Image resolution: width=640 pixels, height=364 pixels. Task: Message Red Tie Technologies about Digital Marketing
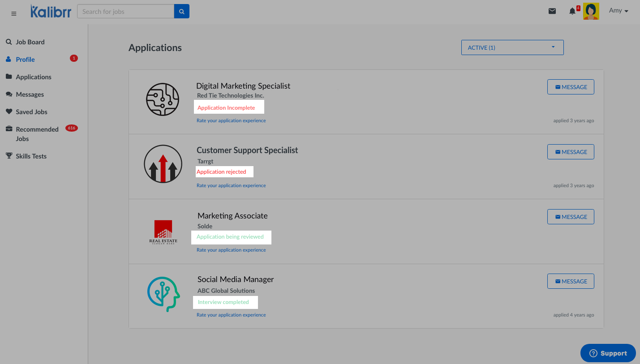[x=571, y=87]
